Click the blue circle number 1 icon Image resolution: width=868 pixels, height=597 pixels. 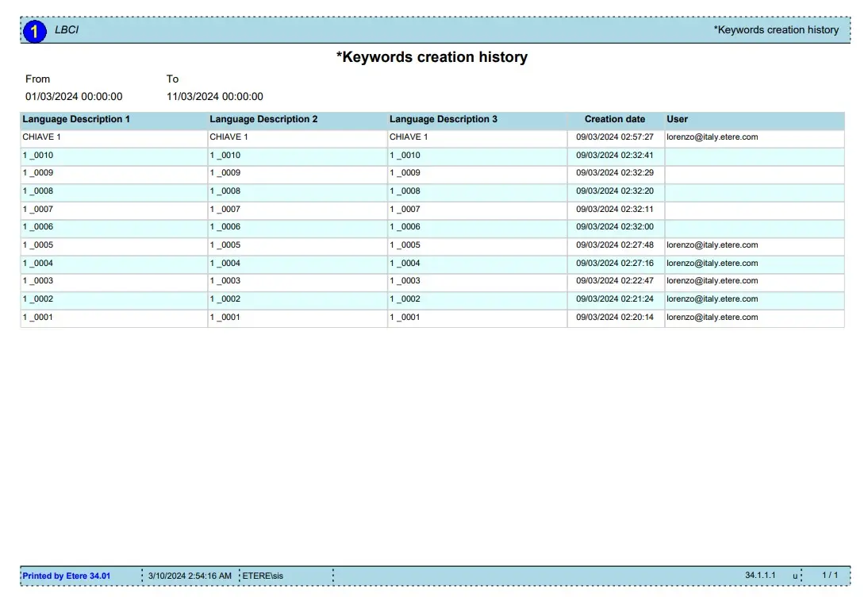tap(35, 31)
